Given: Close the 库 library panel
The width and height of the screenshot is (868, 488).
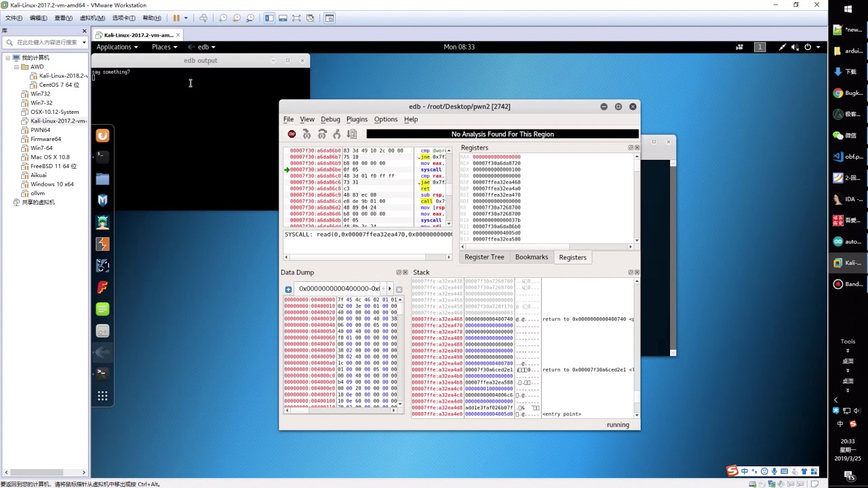Looking at the screenshot, I should [85, 30].
